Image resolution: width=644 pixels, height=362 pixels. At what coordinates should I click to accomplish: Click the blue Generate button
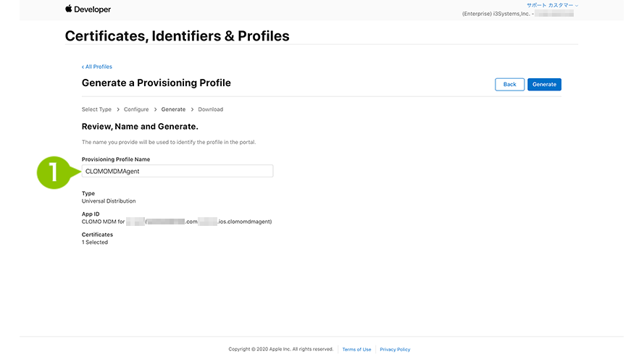544,85
